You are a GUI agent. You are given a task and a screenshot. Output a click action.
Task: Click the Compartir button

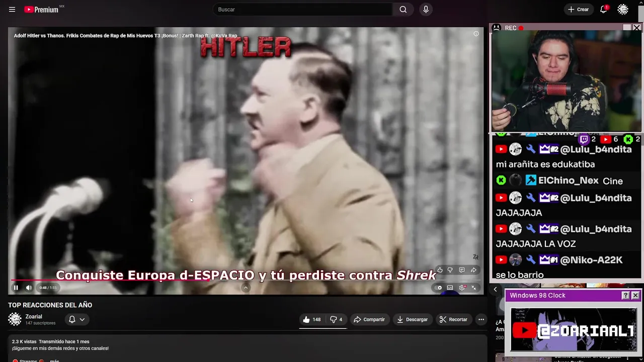(369, 319)
